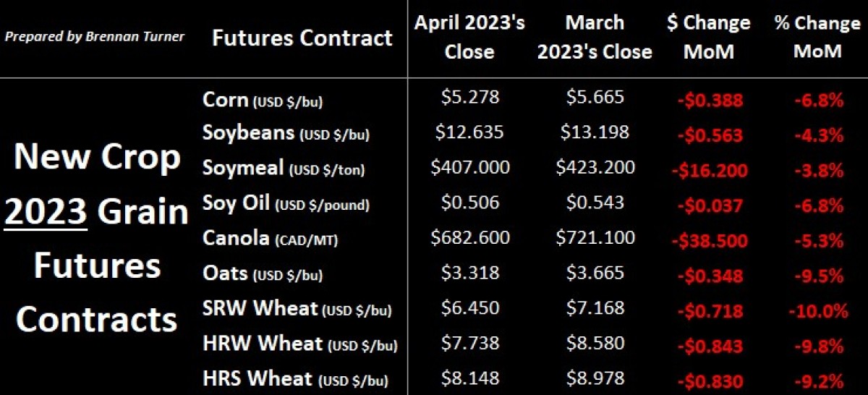Click the Soymeal April close $407.000
868x395 pixels.
(x=469, y=167)
